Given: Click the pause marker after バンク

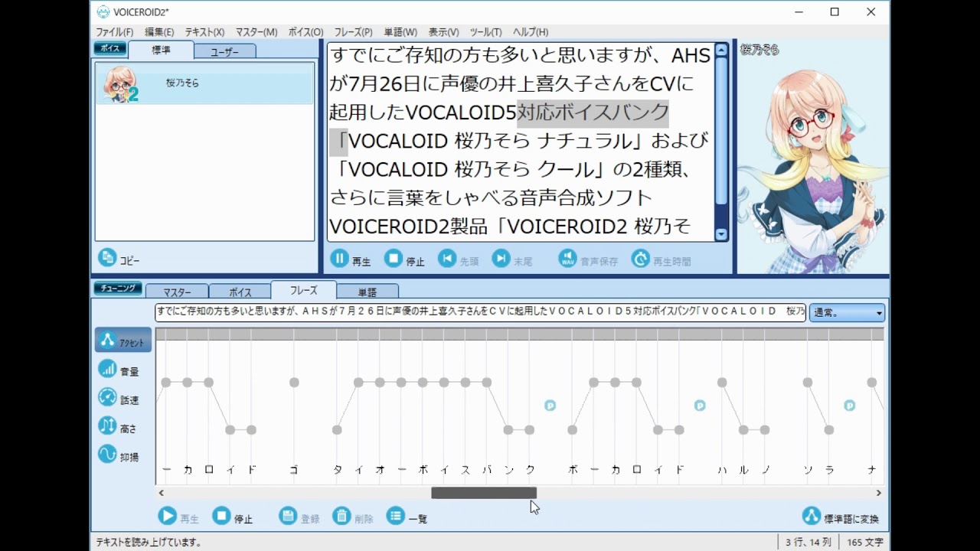Looking at the screenshot, I should 550,406.
